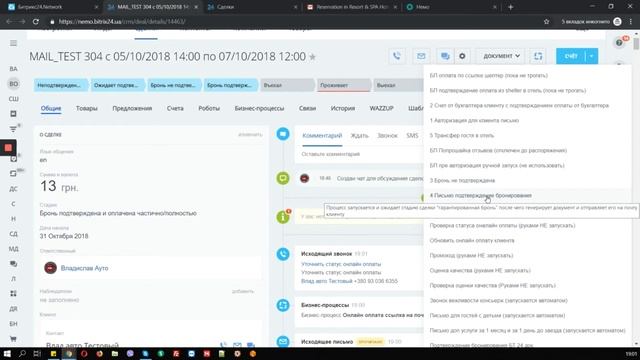Run 'Звонок вежливости консьерж' process
The width and height of the screenshot is (640, 360).
[498, 300]
